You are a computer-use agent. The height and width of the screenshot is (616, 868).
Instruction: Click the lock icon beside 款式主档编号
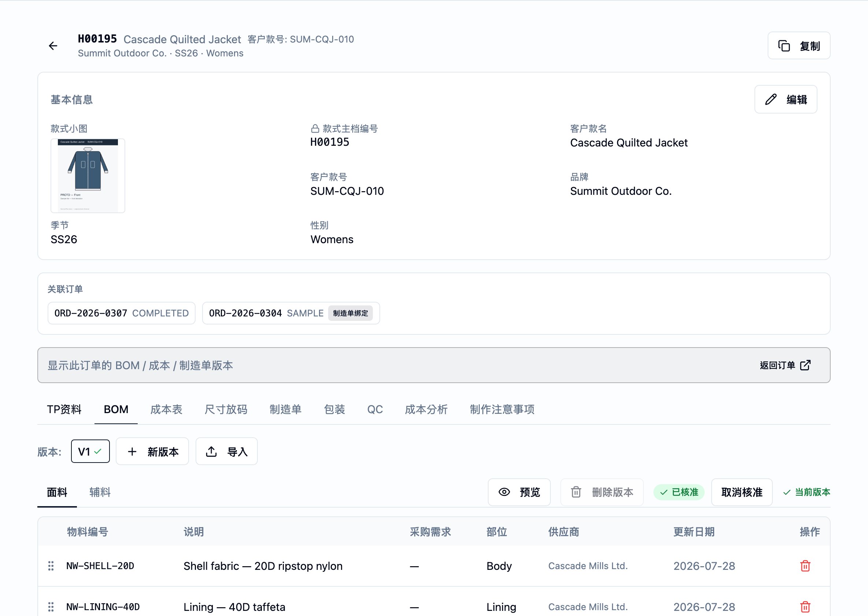click(x=315, y=129)
